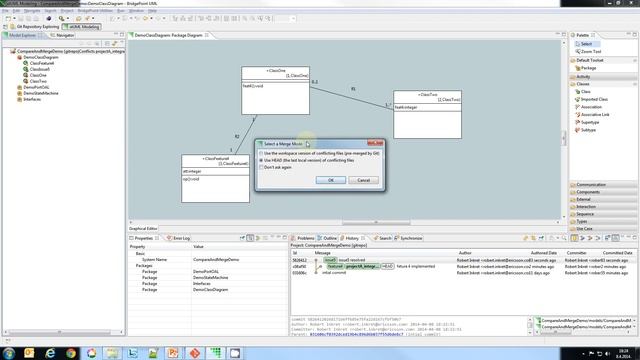
Task: Confirm merge mode with OK button
Action: click(x=331, y=180)
